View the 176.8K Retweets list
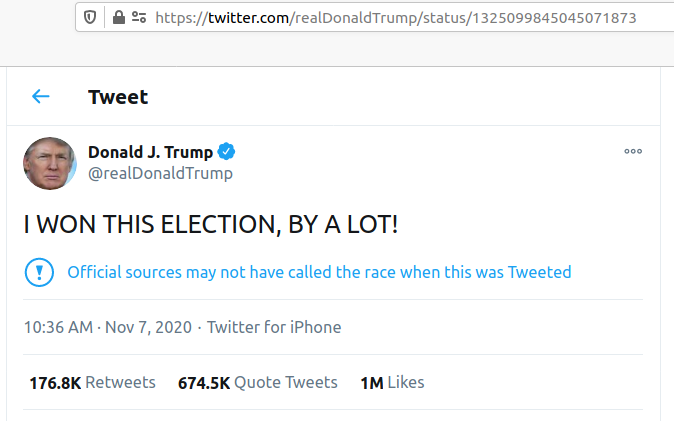This screenshot has width=674, height=421. coord(92,383)
